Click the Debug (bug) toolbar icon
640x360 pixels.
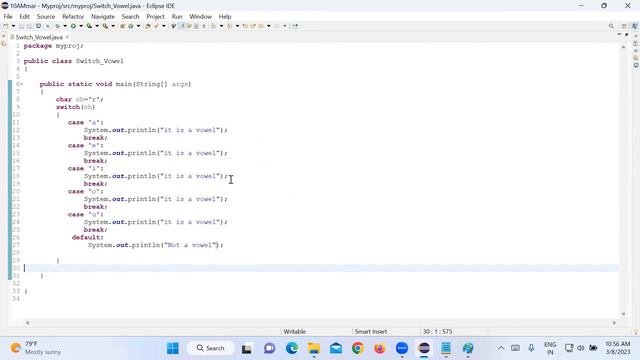point(57,26)
